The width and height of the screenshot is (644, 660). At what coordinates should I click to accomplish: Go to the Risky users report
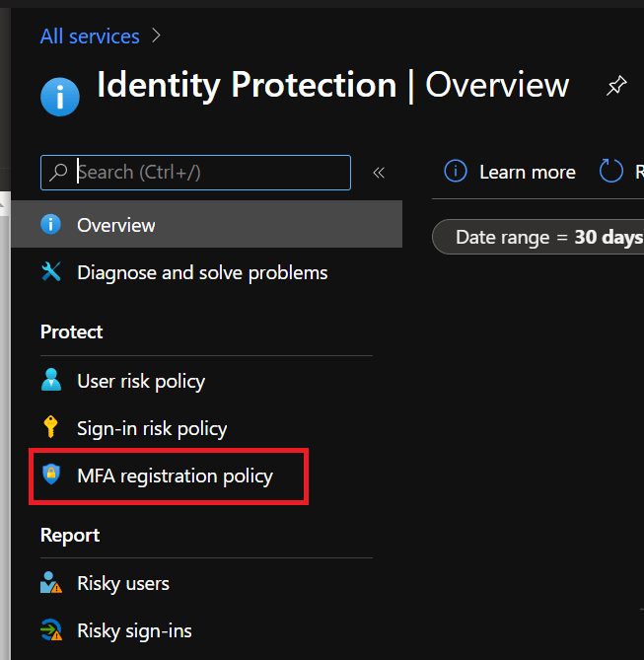pos(123,583)
